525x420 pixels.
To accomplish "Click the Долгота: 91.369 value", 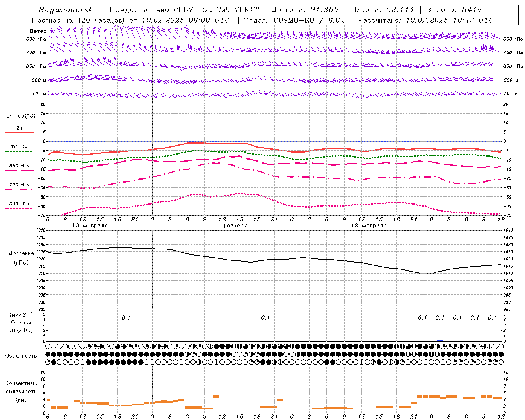I will pyautogui.click(x=305, y=10).
